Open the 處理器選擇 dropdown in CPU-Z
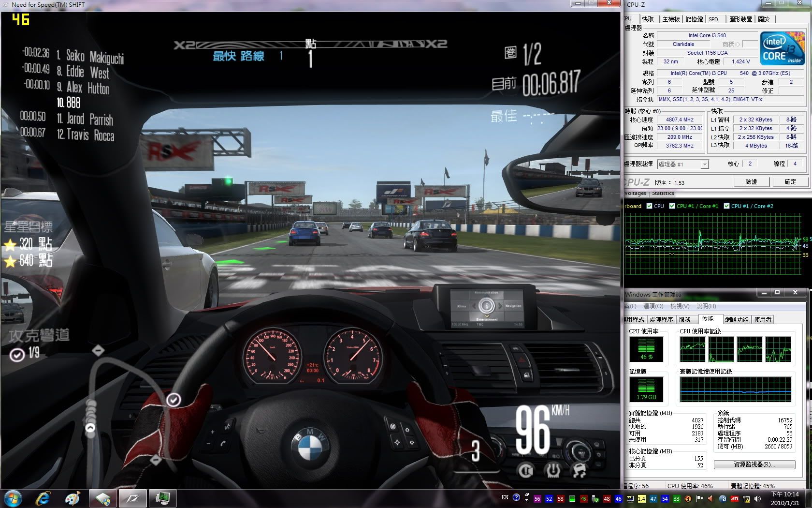Viewport: 812px width, 508px height. tap(683, 164)
